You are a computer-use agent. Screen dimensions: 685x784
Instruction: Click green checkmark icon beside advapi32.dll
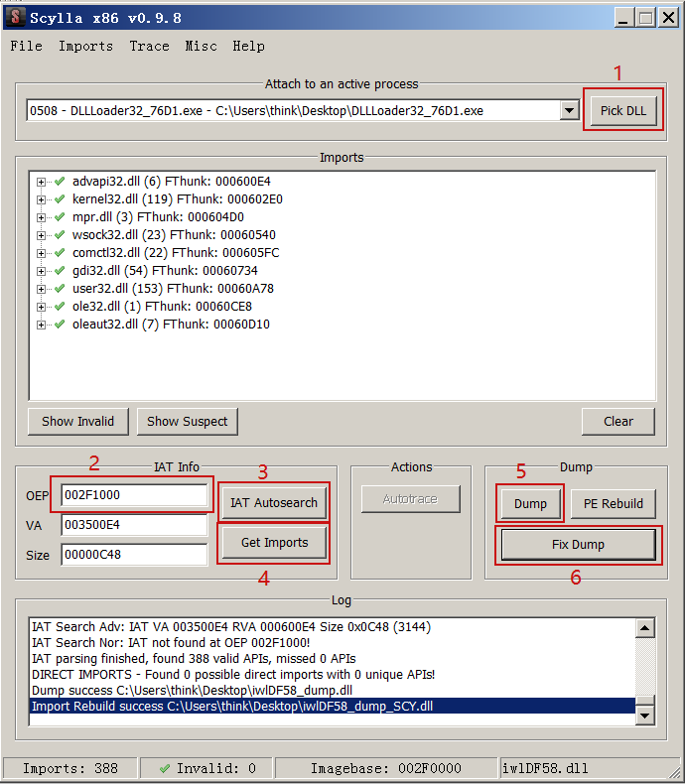pos(60,181)
